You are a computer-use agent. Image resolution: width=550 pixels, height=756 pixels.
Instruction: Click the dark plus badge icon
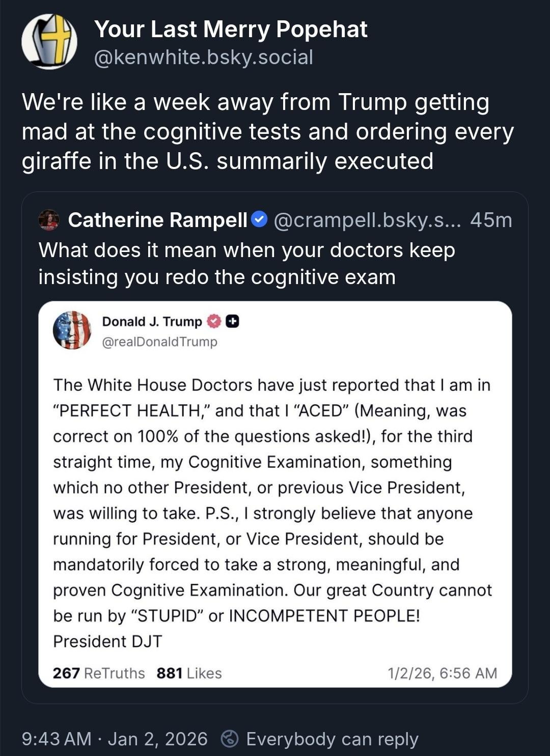click(x=232, y=321)
